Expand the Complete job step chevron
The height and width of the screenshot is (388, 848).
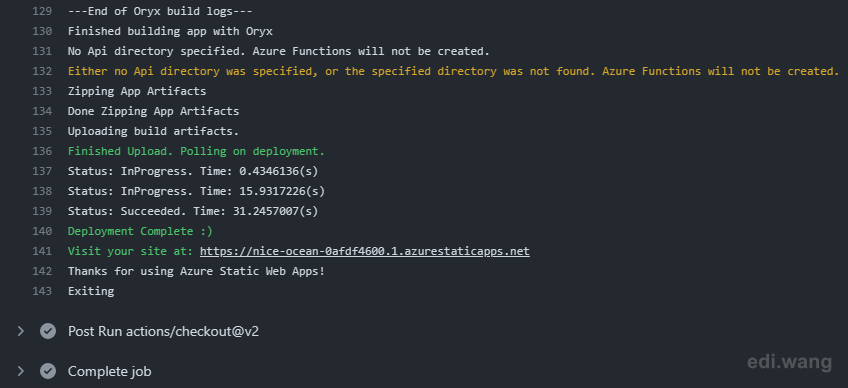click(x=21, y=371)
